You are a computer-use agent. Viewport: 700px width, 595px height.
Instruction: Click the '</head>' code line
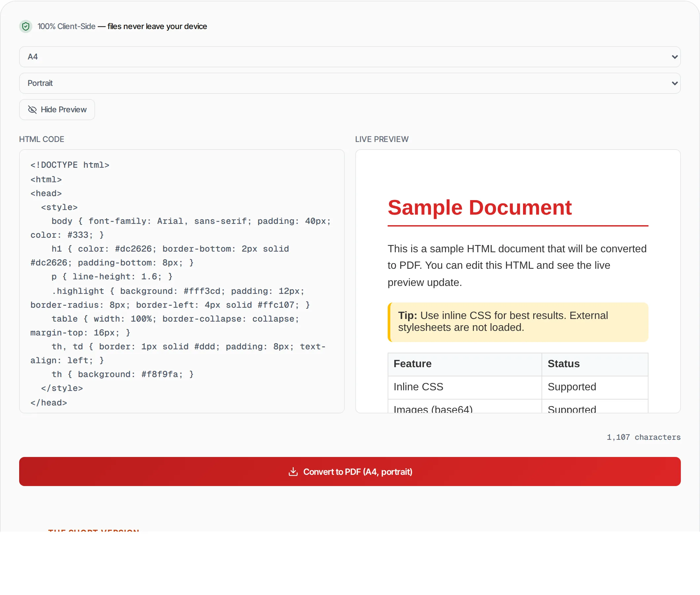coord(49,403)
